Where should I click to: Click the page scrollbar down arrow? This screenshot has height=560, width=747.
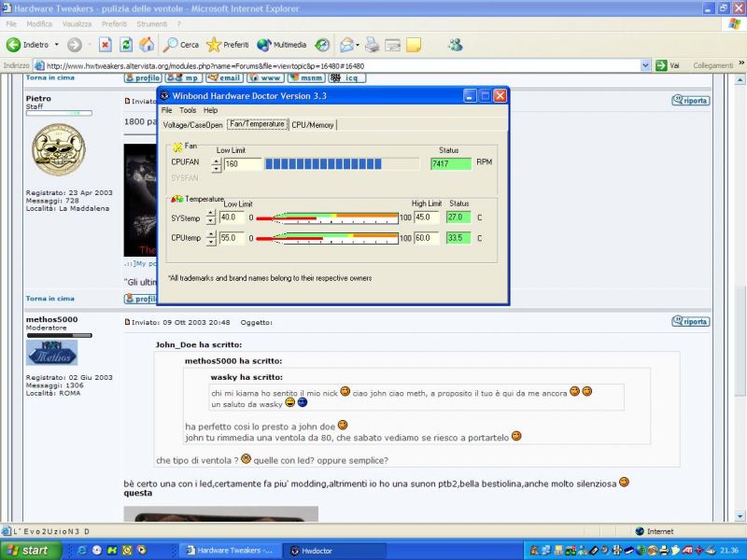click(740, 516)
